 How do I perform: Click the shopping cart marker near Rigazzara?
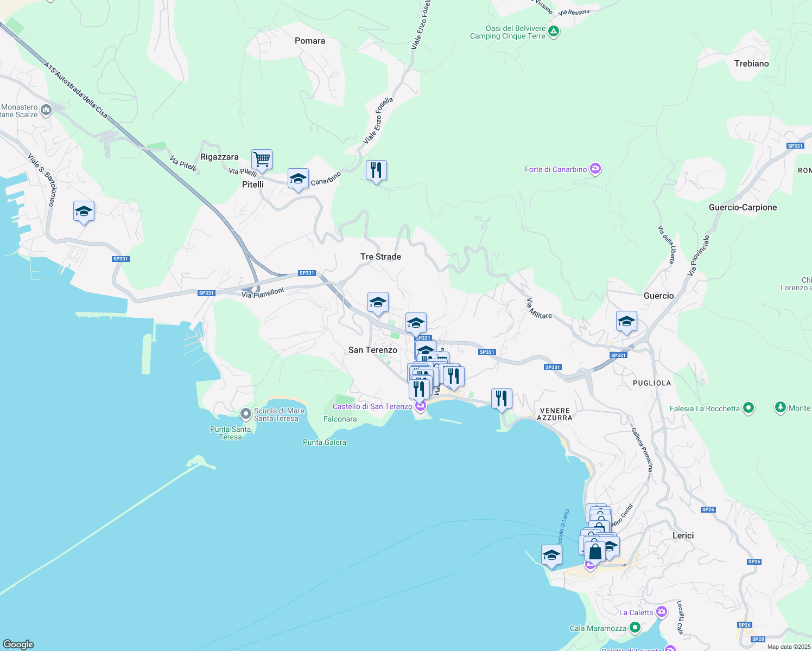click(262, 160)
